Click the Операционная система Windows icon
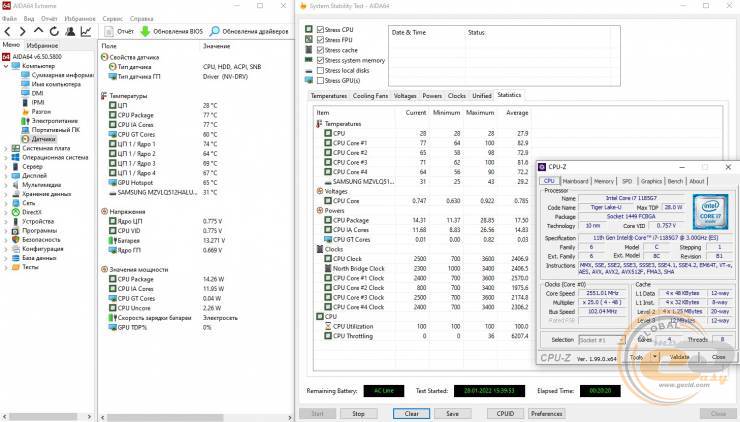Screen dimensions: 740x422 pos(15,157)
